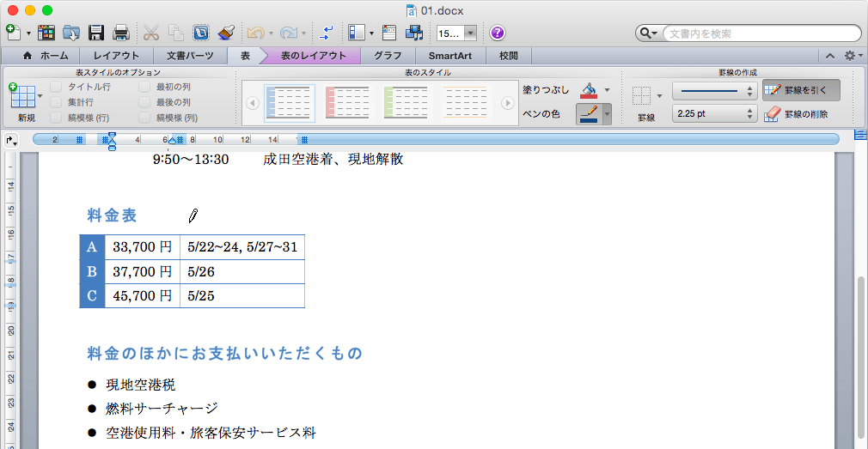Click the 37,700 円 table cell

143,271
